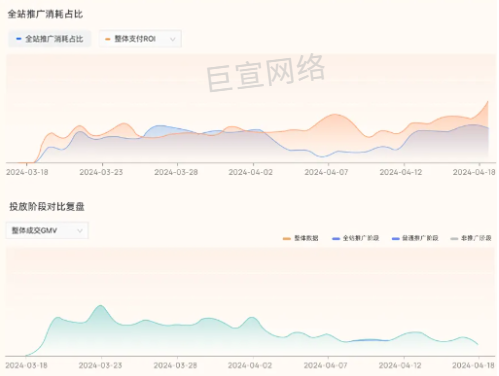The width and height of the screenshot is (499, 376).
Task: Toggle the 普通推广阶段 legend series
Action: [415, 238]
